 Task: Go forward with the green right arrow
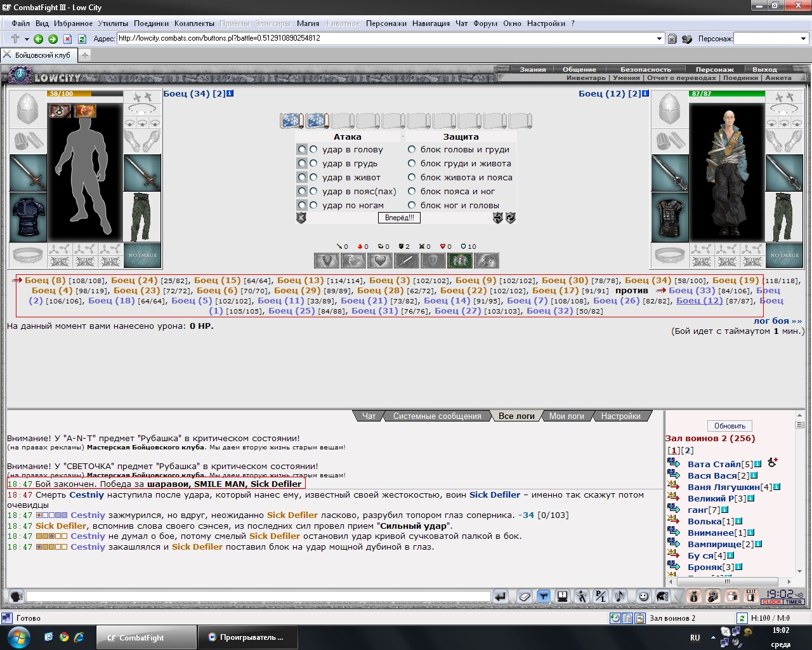click(x=53, y=39)
